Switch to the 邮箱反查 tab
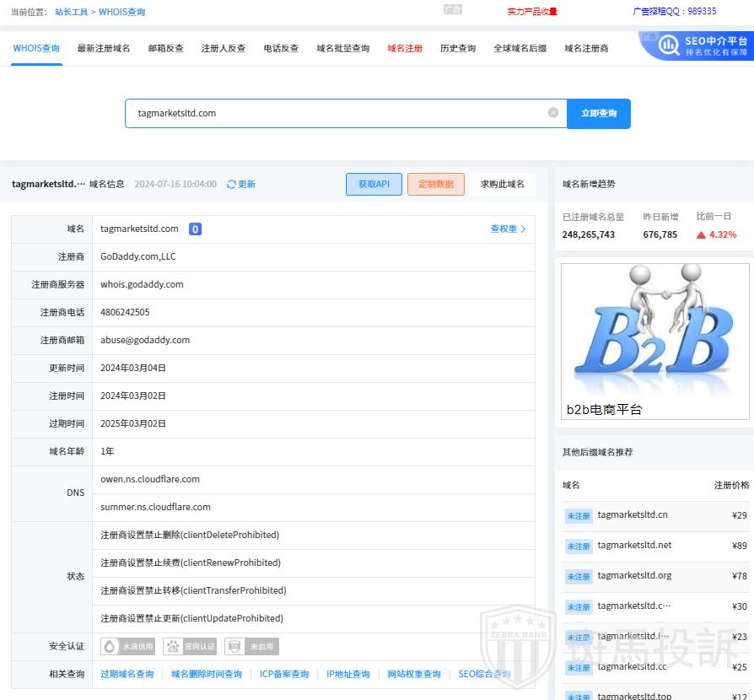Screen dimensions: 754x700 click(165, 49)
